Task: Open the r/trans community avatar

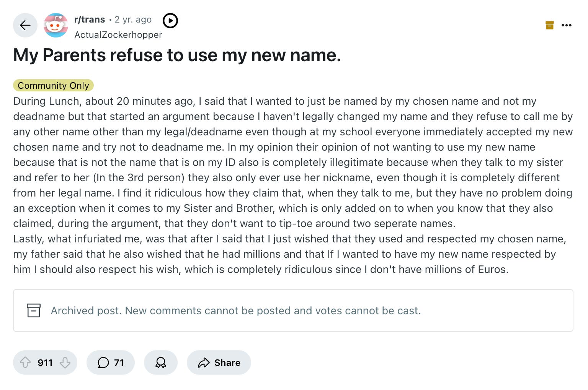Action: point(56,25)
